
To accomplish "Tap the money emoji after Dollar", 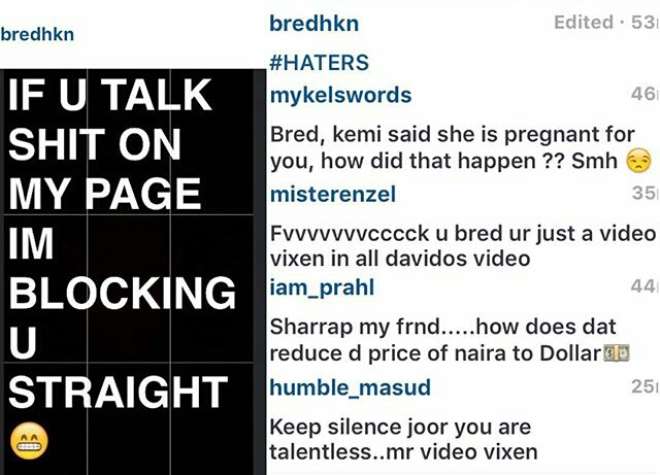I will pos(616,353).
